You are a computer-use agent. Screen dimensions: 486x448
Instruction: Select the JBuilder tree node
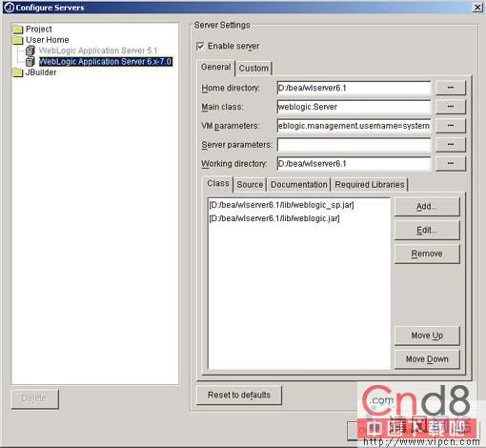pyautogui.click(x=41, y=72)
